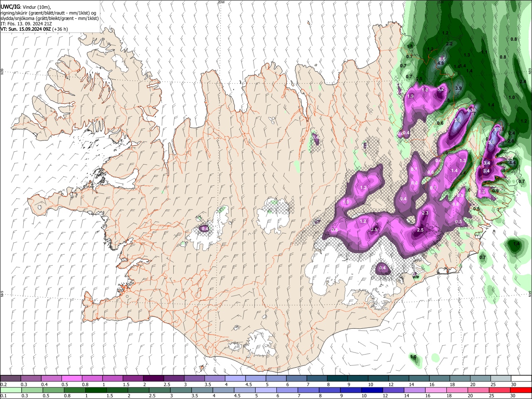This screenshot has width=532, height=399.
Task: Click the 1.9 precipitation value on the map
Action: [x=411, y=96]
